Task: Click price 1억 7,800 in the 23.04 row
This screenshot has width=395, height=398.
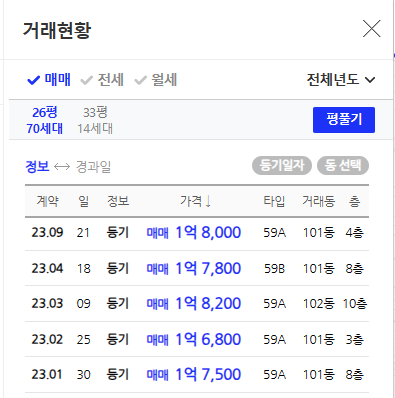Action: coord(208,268)
